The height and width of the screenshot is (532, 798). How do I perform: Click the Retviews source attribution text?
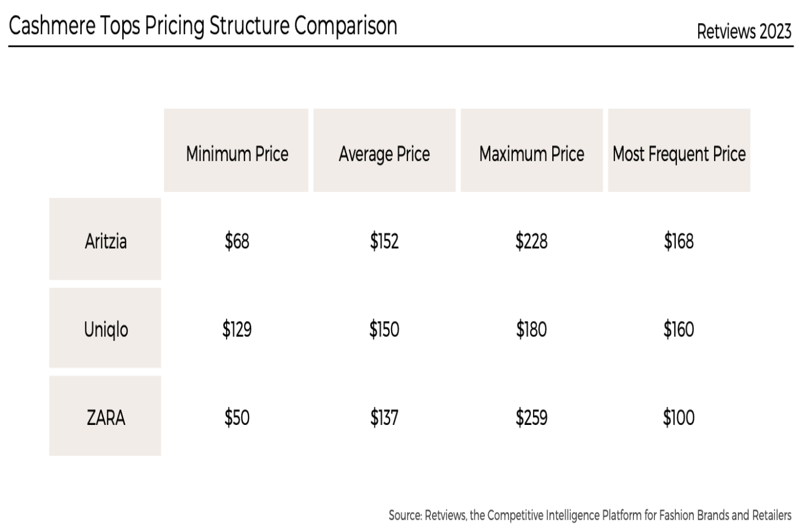tap(589, 515)
